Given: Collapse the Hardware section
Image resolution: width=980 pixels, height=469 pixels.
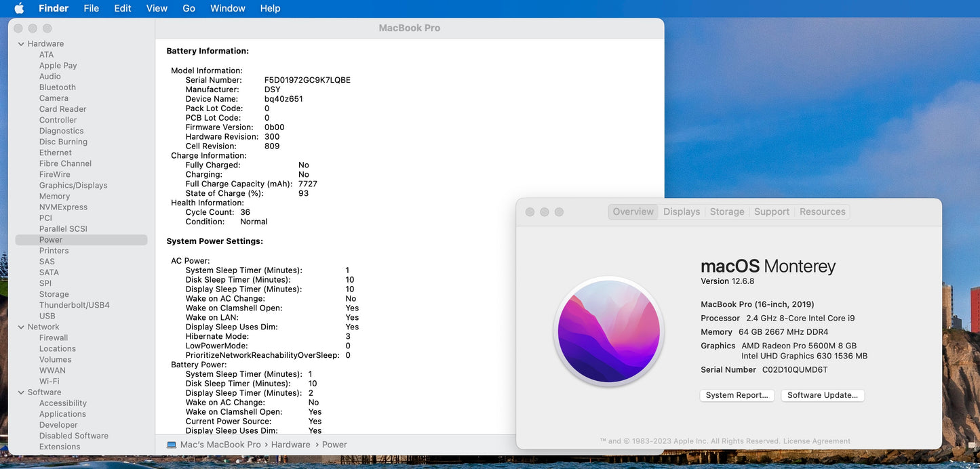Looking at the screenshot, I should click(20, 44).
